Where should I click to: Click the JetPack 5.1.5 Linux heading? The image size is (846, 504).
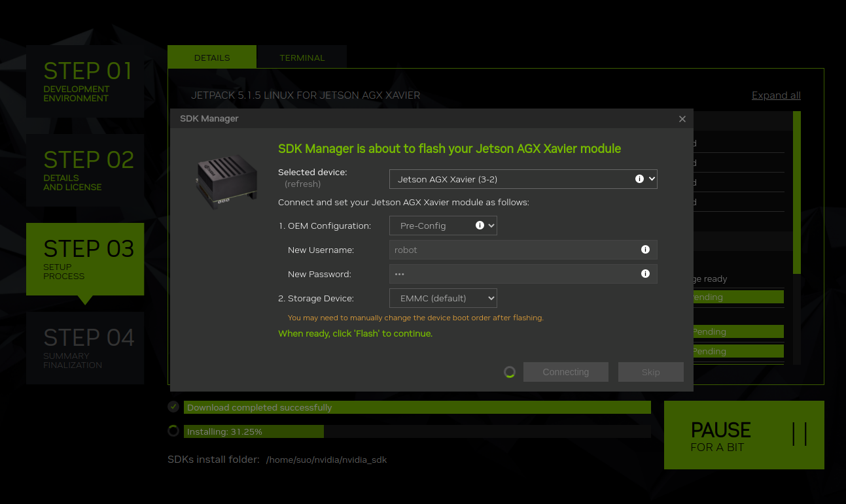pyautogui.click(x=306, y=95)
